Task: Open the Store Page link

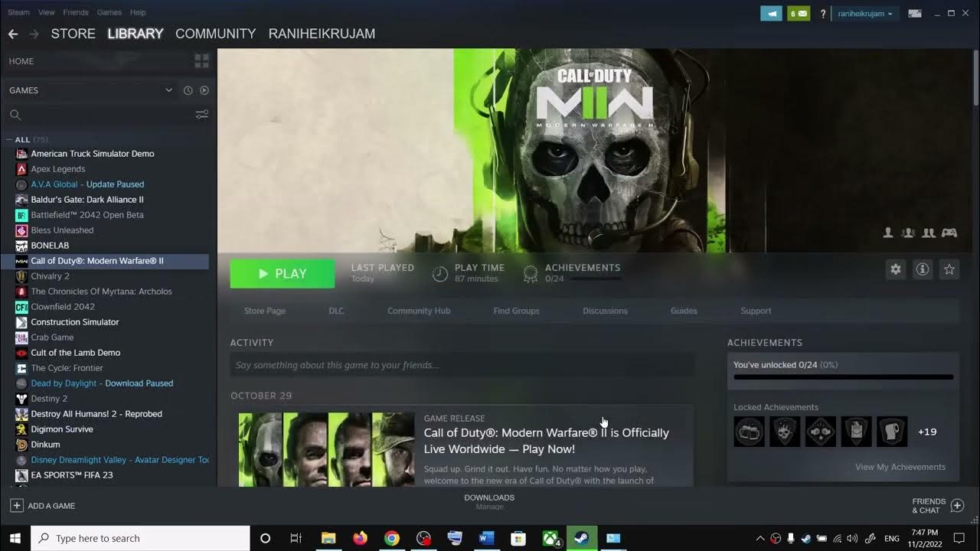Action: pyautogui.click(x=265, y=311)
